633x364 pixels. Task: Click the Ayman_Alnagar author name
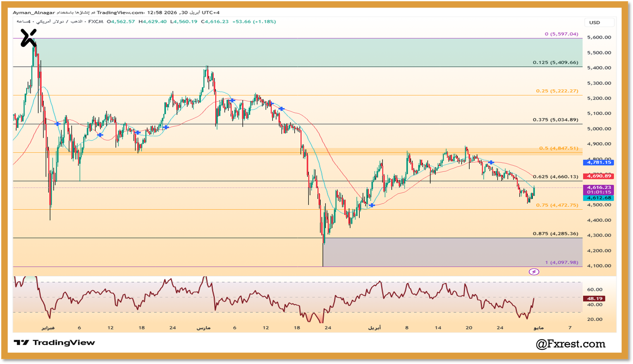[x=34, y=13]
